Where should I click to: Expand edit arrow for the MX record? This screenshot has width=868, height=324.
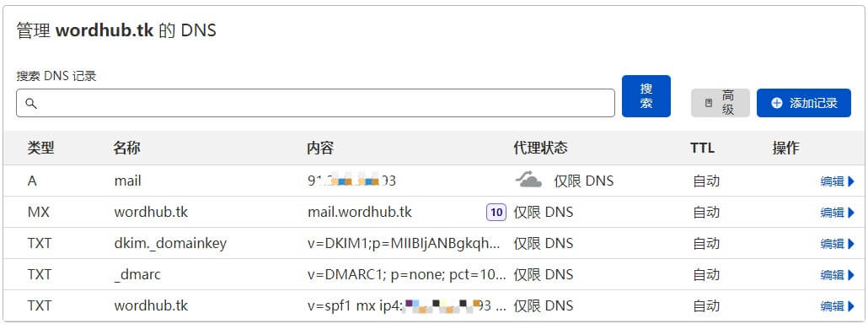point(851,213)
